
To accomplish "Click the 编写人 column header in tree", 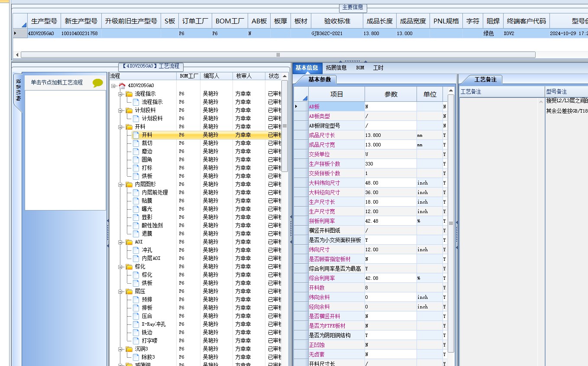I will 216,76.
